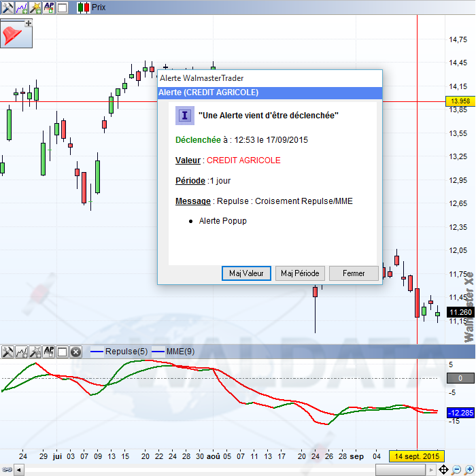
Task: Click AP icon in price toolbar
Action: pos(49,7)
